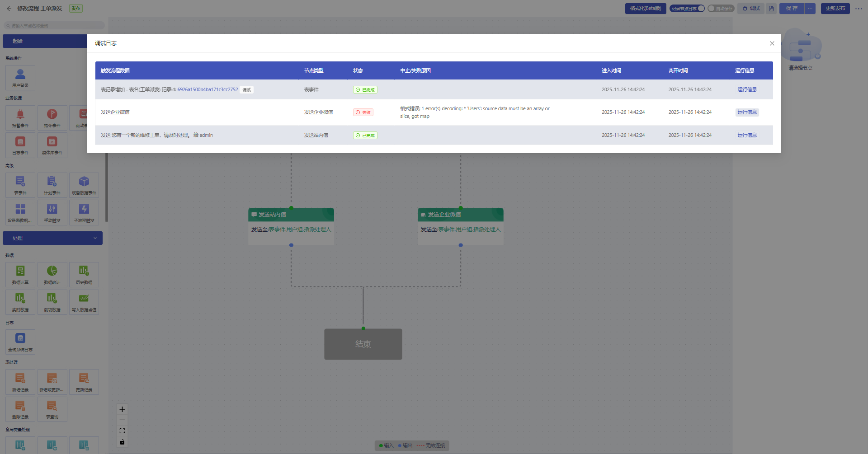
Task: Choose the 指令事件 flag icon
Action: click(x=52, y=115)
